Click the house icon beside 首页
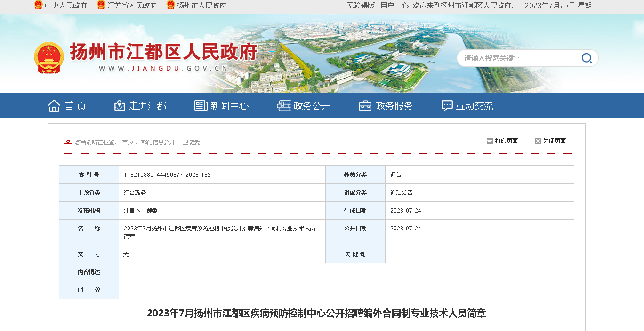 point(54,106)
